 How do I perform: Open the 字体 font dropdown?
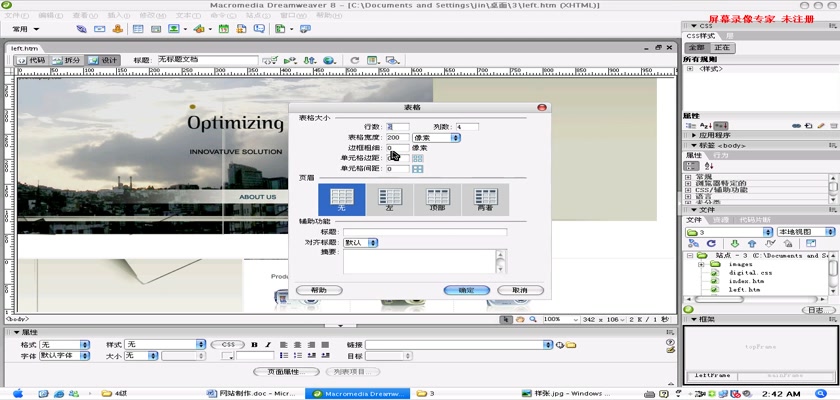[64, 356]
